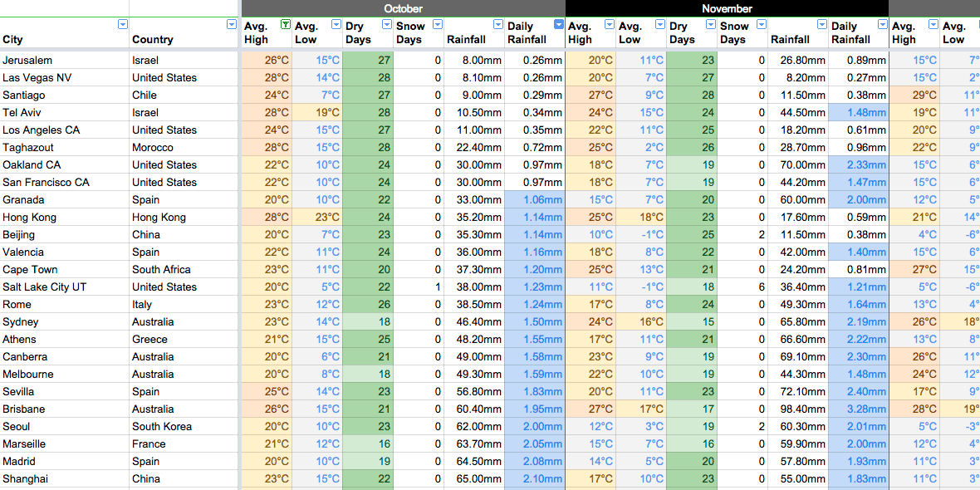
Task: Select the November month header cell
Action: point(727,8)
